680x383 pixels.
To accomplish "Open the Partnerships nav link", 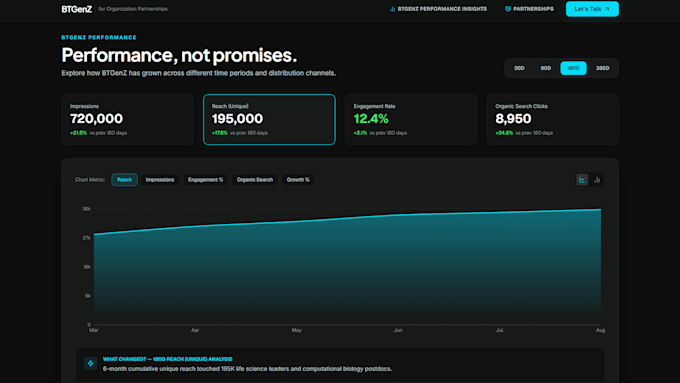I will (x=529, y=9).
